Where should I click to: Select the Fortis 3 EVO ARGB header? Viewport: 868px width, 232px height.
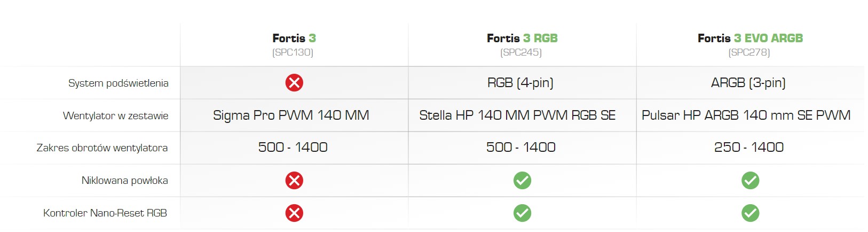(750, 38)
